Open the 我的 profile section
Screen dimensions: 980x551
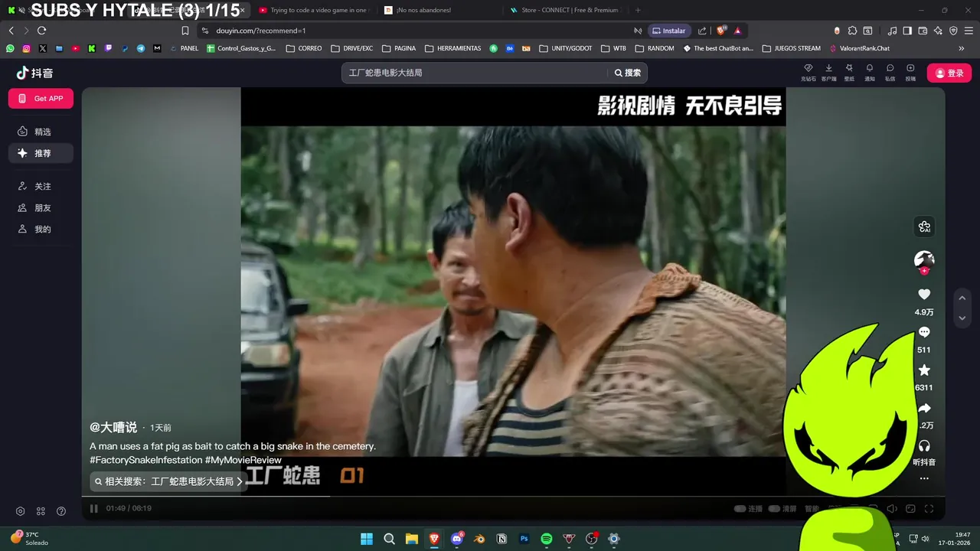click(x=41, y=229)
